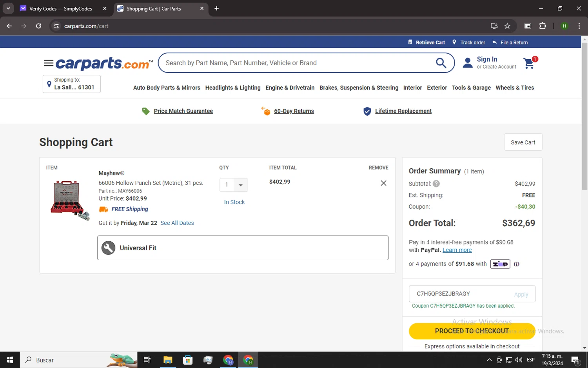Open the Chrome profile avatar H
The image size is (588, 368).
[x=564, y=26]
